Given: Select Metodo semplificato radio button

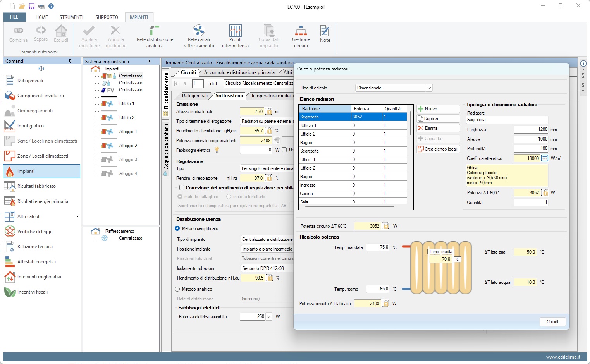Looking at the screenshot, I should pos(177,228).
